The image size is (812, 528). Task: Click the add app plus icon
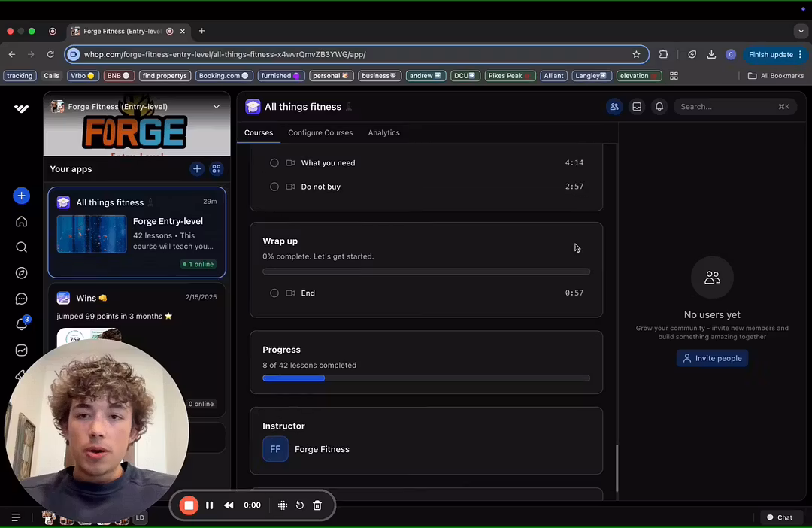[x=197, y=169]
